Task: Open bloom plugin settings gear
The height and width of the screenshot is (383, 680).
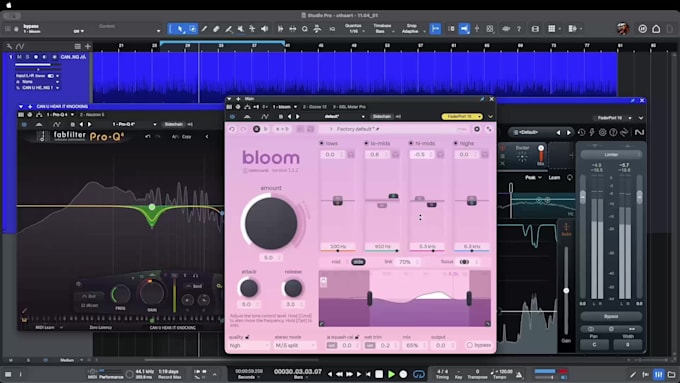Action: click(477, 129)
